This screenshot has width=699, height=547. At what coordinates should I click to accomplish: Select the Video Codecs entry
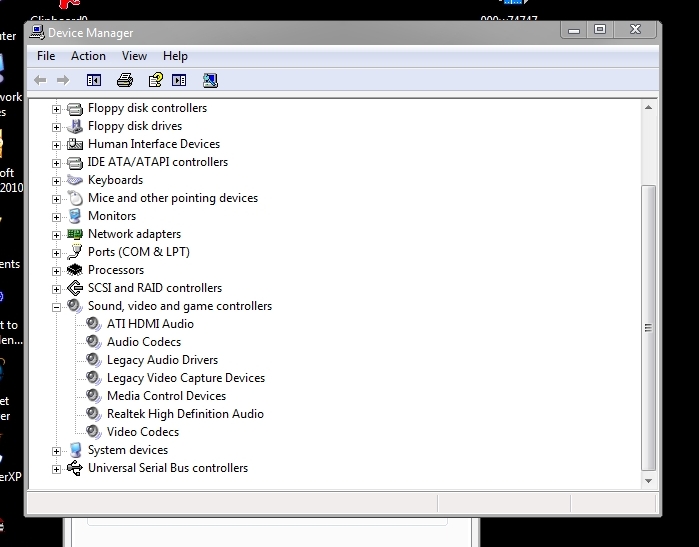point(143,432)
